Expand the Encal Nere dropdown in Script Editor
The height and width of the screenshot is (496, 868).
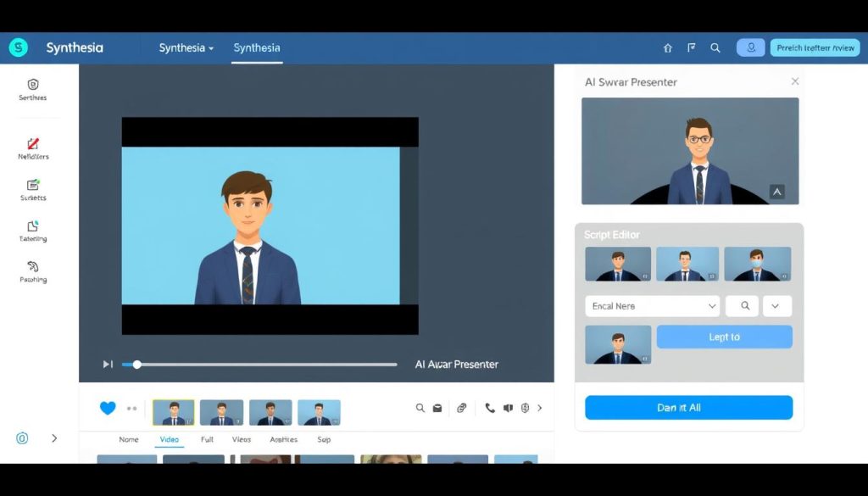[651, 305]
